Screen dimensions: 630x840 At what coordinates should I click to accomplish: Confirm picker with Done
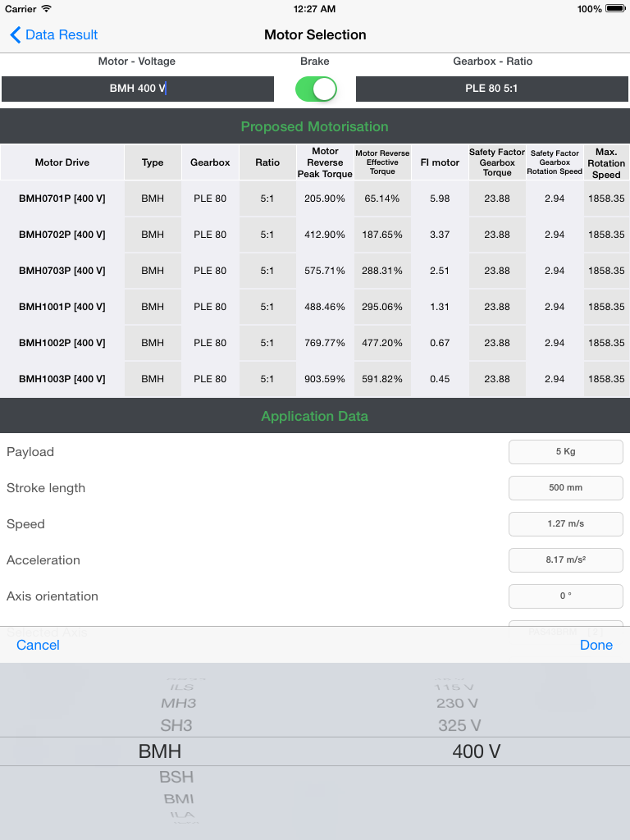596,645
